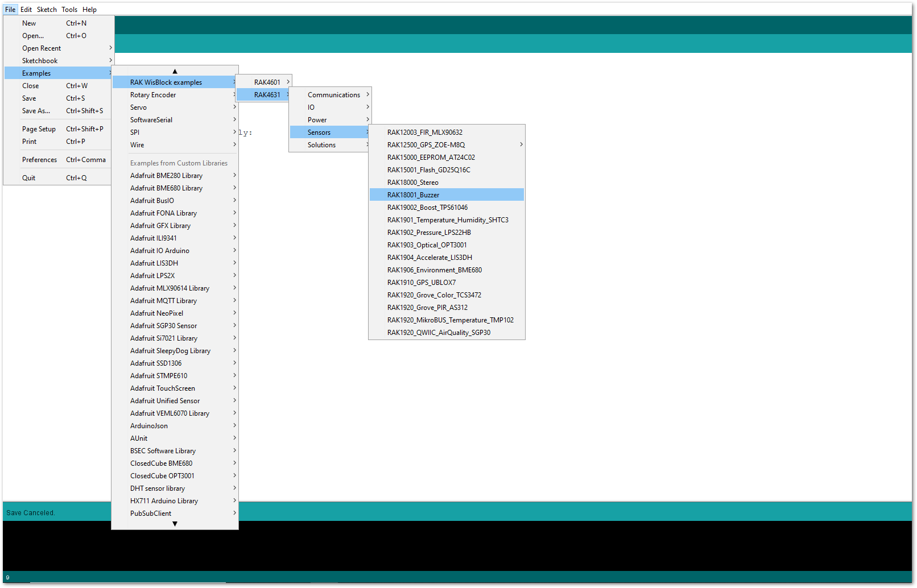Open the Help menu
The height and width of the screenshot is (588, 917).
pos(89,10)
